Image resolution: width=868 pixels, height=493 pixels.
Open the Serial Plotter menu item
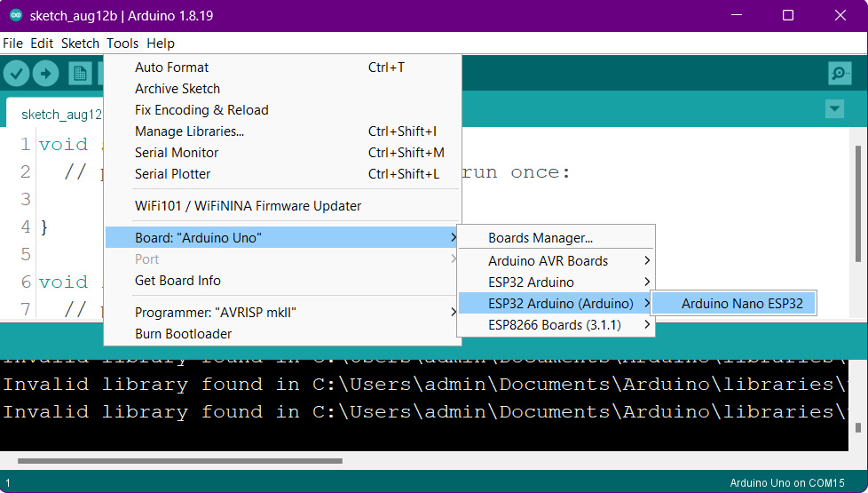coord(173,174)
